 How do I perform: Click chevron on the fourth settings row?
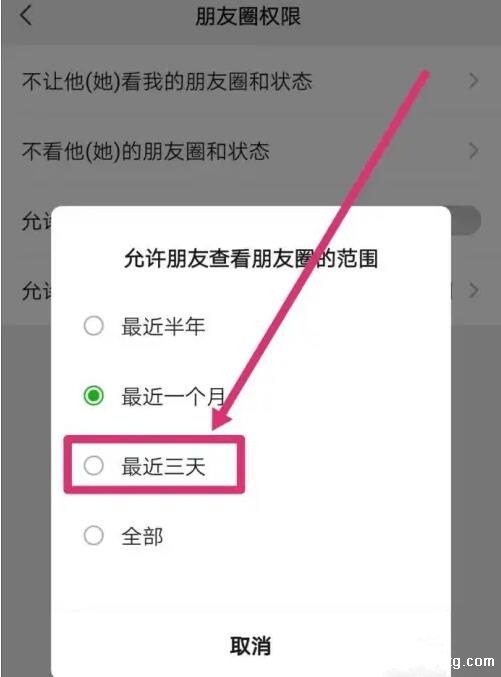click(474, 291)
